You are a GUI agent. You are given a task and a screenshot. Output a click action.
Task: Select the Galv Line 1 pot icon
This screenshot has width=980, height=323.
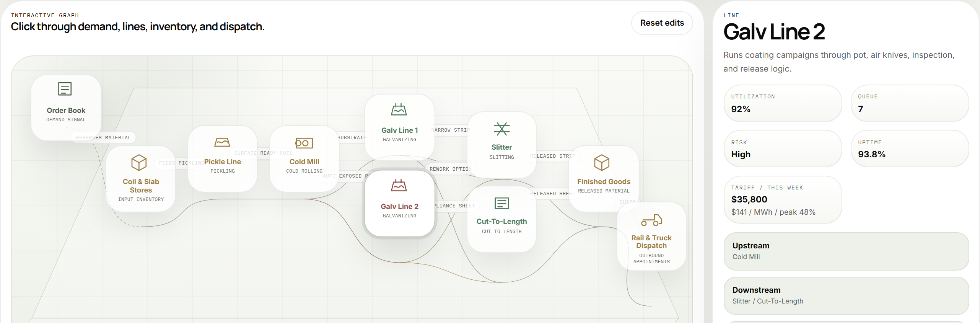[399, 109]
